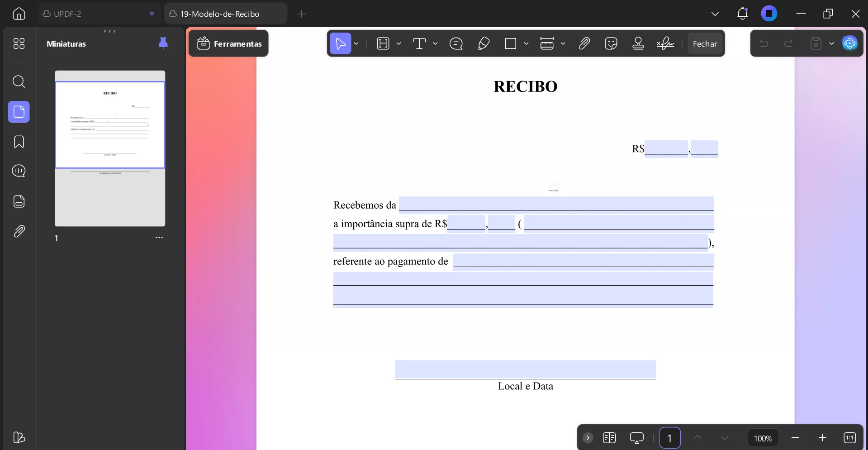Image resolution: width=868 pixels, height=450 pixels.
Task: Enter presentation mode from the bottom bar
Action: [x=637, y=438]
